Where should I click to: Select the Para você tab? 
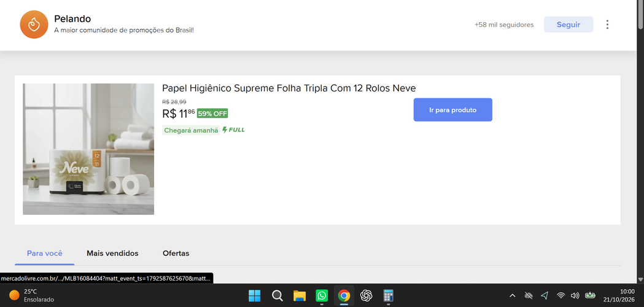pos(44,253)
